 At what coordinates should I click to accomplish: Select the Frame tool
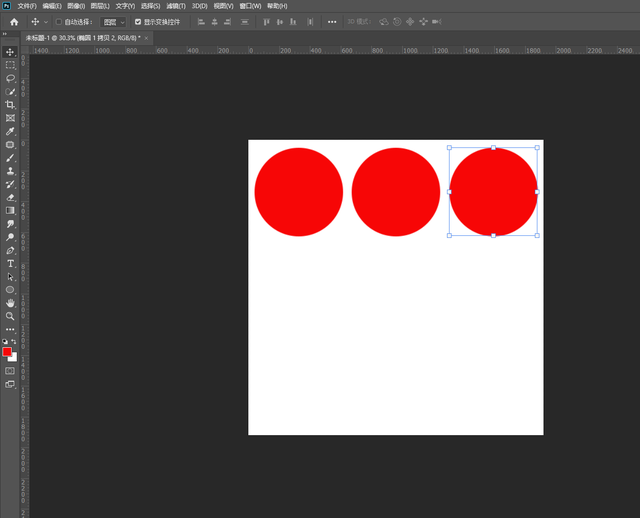pos(10,118)
